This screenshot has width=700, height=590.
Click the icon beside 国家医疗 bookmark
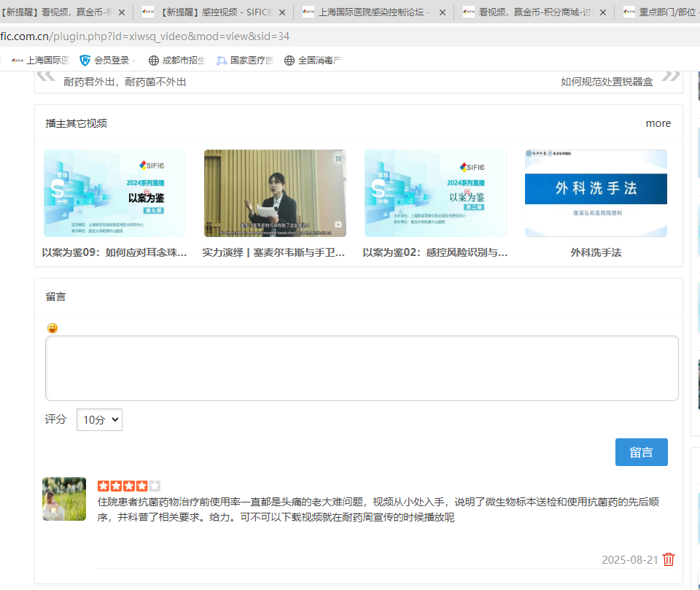222,61
